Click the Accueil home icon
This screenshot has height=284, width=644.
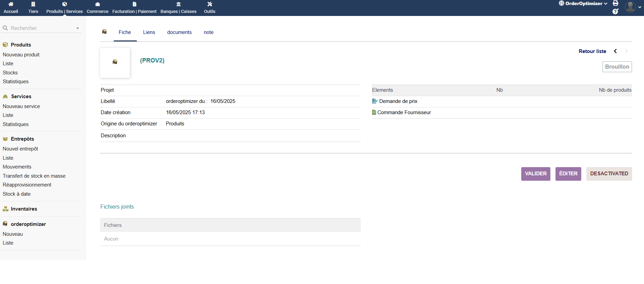[11, 4]
